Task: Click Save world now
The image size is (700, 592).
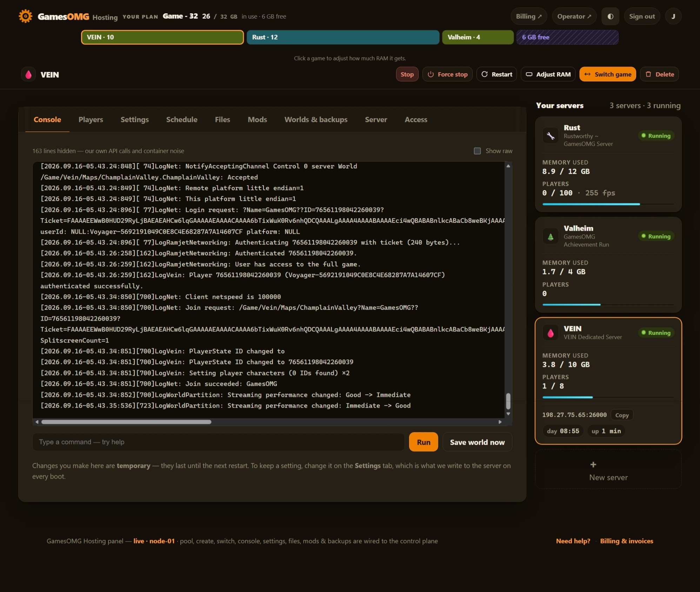Action: (477, 442)
